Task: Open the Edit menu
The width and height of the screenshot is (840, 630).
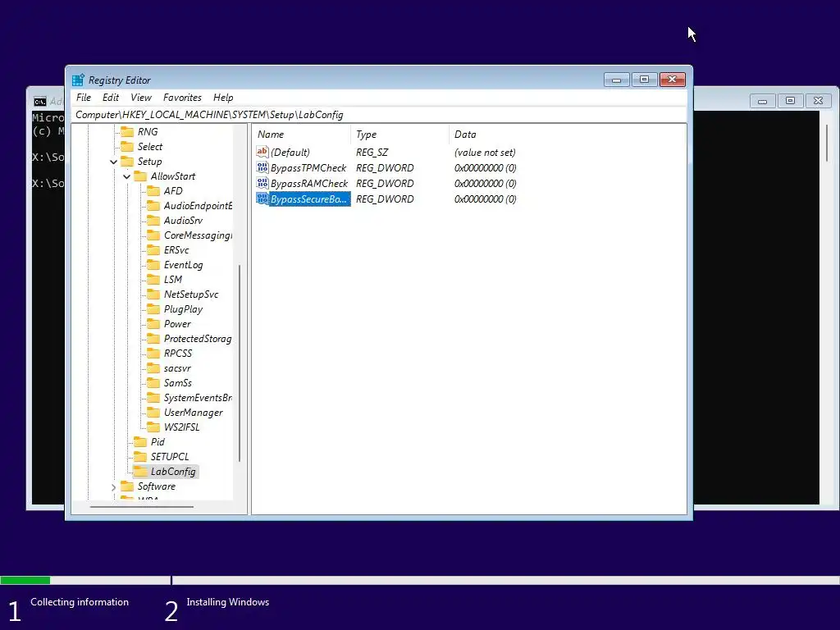Action: [111, 98]
